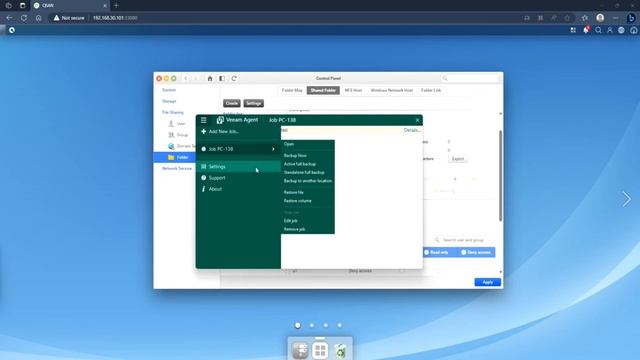Open Storage section in Control Panel sidebar
The image size is (640, 360).
click(169, 101)
